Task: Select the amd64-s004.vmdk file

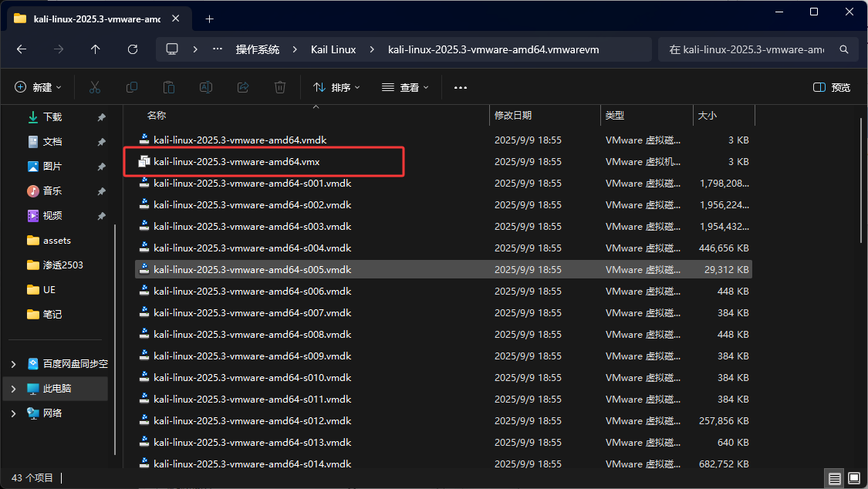Action: (x=444, y=248)
